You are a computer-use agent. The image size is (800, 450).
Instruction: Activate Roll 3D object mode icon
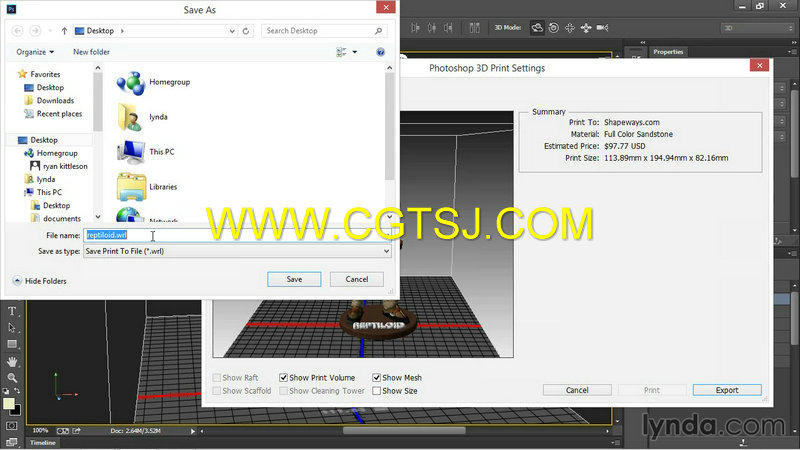554,28
